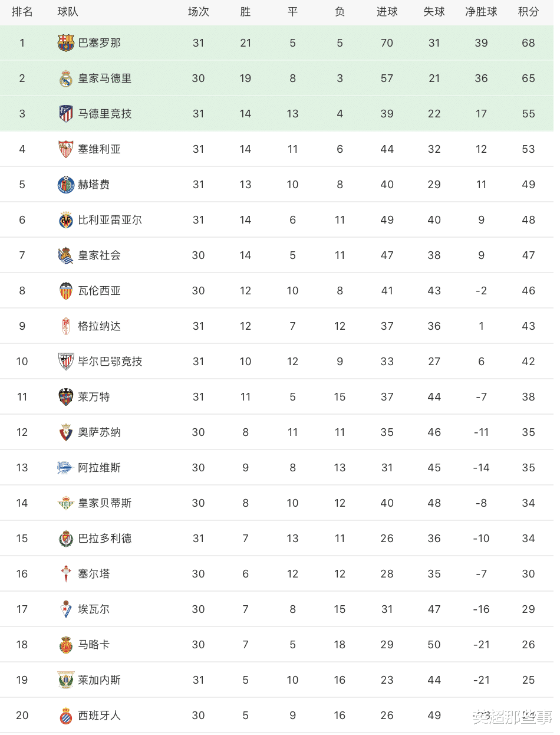Click team name 奥萨苏纳
Screen dimensions: 560x735
coord(99,432)
